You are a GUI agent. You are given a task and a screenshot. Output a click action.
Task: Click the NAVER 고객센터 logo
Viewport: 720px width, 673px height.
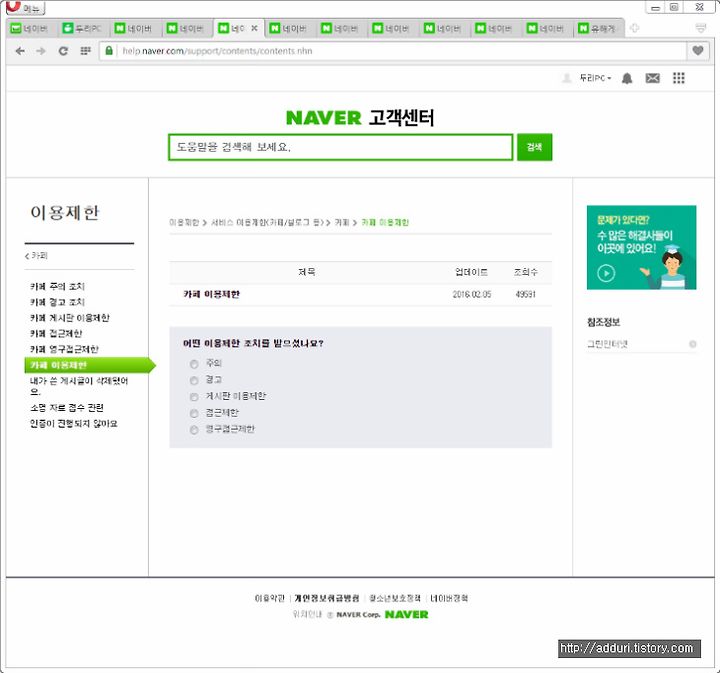coord(360,118)
